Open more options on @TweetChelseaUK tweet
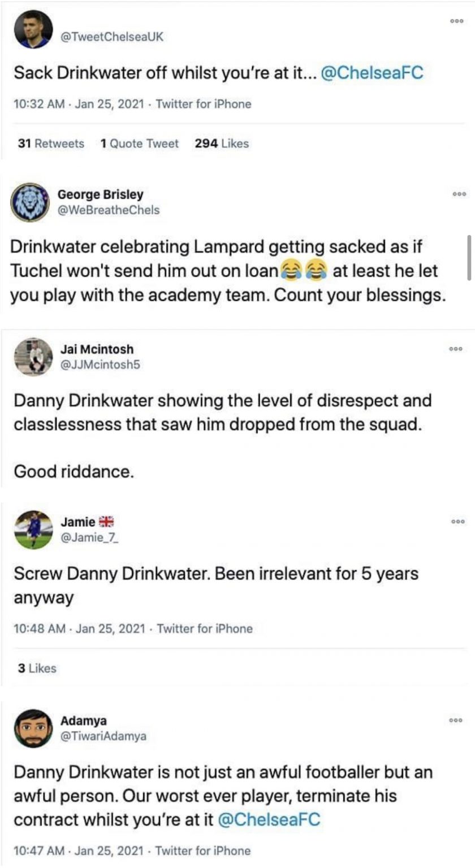 (x=456, y=21)
